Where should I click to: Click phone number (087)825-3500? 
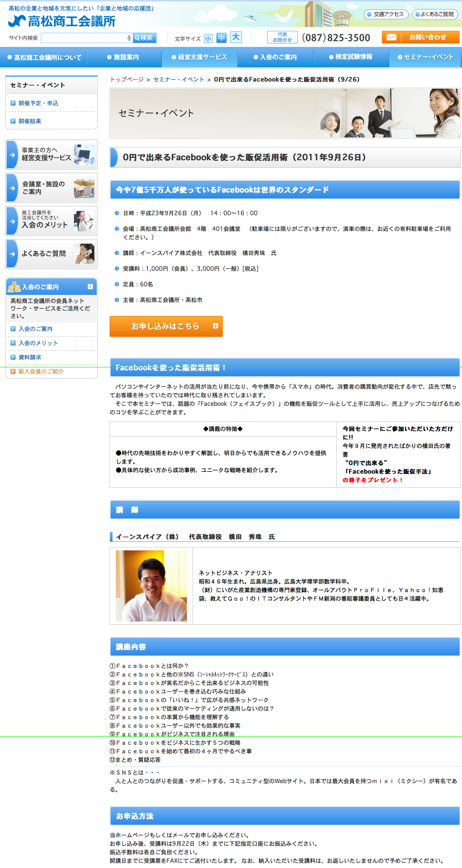coord(336,38)
